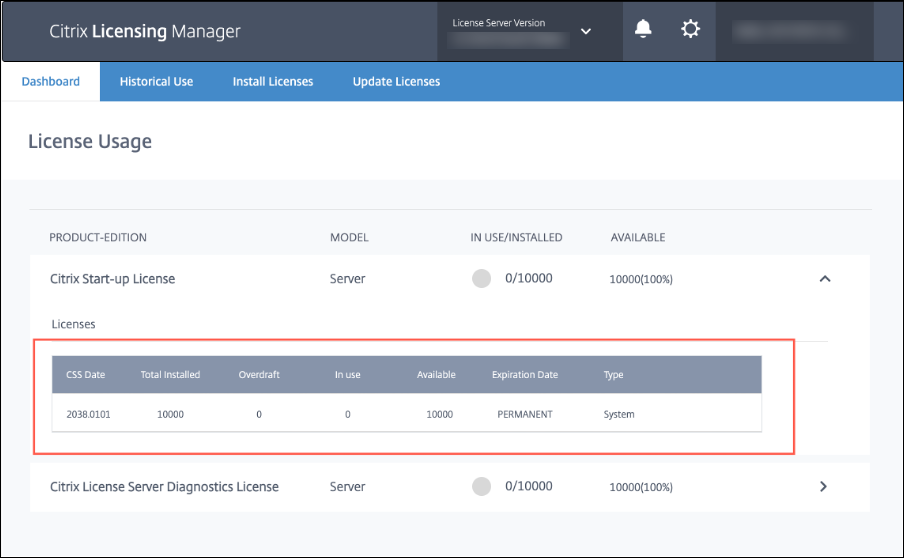Expand the Citrix License Server Diagnostics License row
This screenshot has height=558, width=904.
[824, 486]
